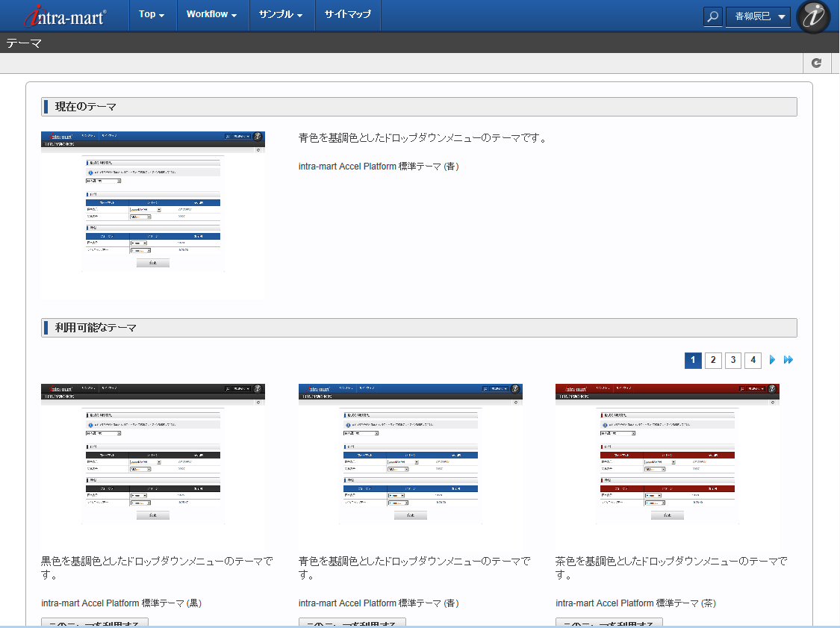Click the brown theme preview thumbnail
Image resolution: width=840 pixels, height=628 pixels.
click(x=668, y=463)
